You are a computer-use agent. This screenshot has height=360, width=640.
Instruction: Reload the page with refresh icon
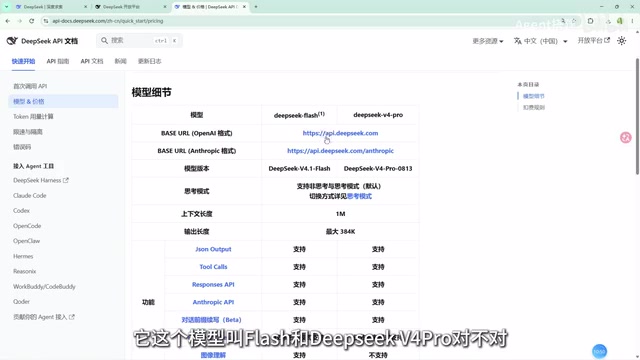coord(31,21)
